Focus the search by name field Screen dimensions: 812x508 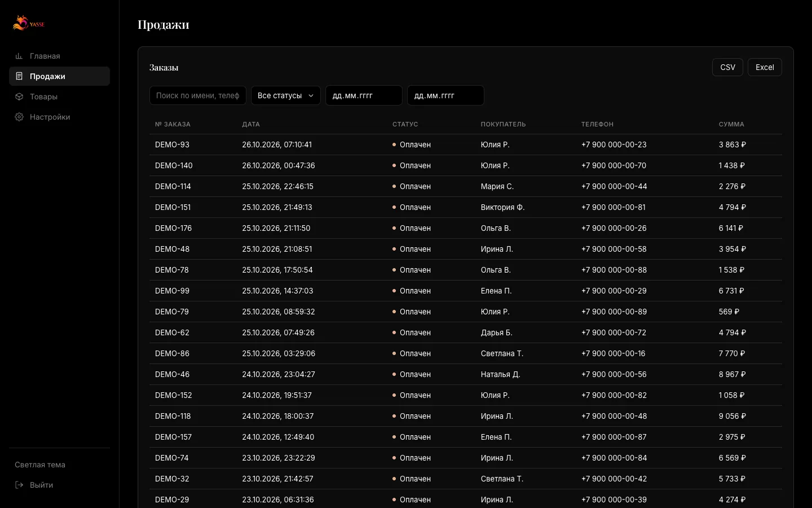click(x=198, y=95)
